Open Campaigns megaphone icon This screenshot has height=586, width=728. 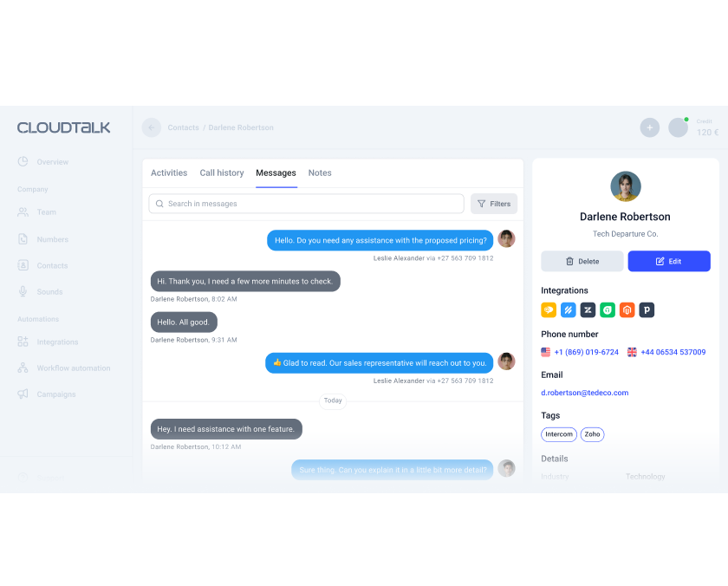click(23, 394)
